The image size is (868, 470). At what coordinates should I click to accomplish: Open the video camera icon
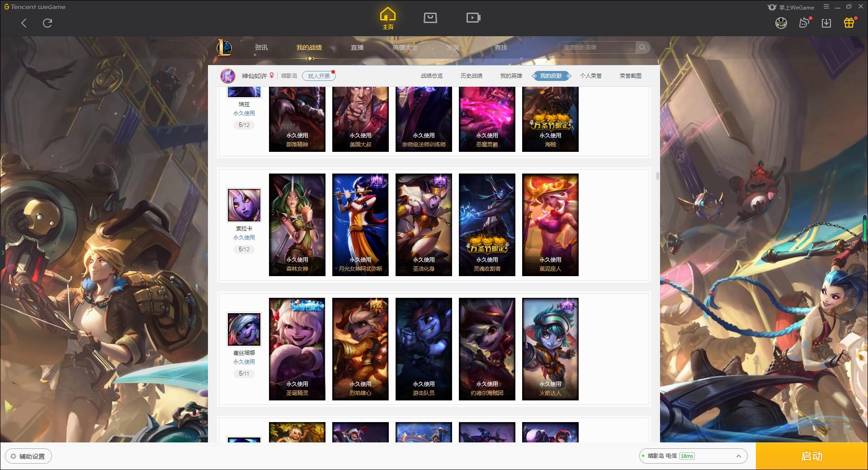[473, 18]
